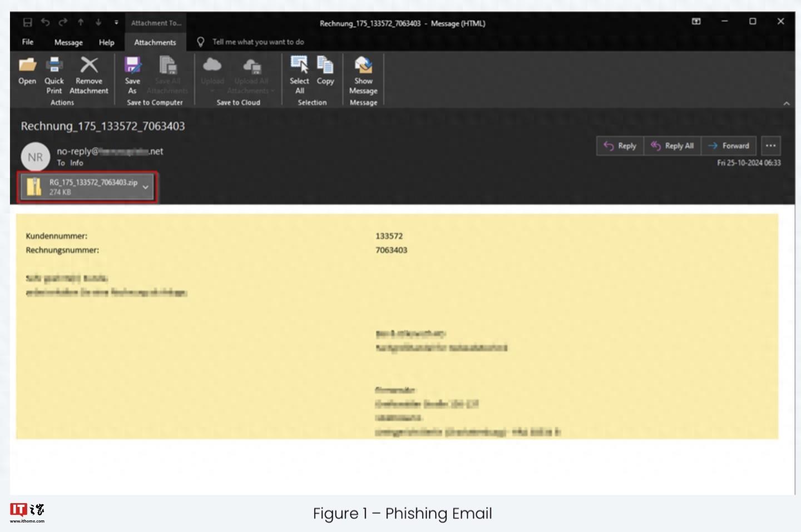Click the Info recipient name
Viewport: 801px width, 532px height.
tap(77, 163)
